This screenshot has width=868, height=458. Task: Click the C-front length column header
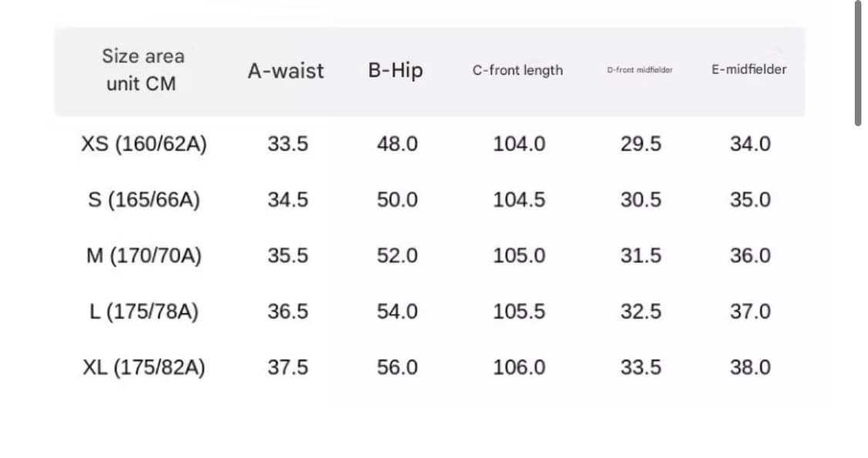click(x=518, y=70)
